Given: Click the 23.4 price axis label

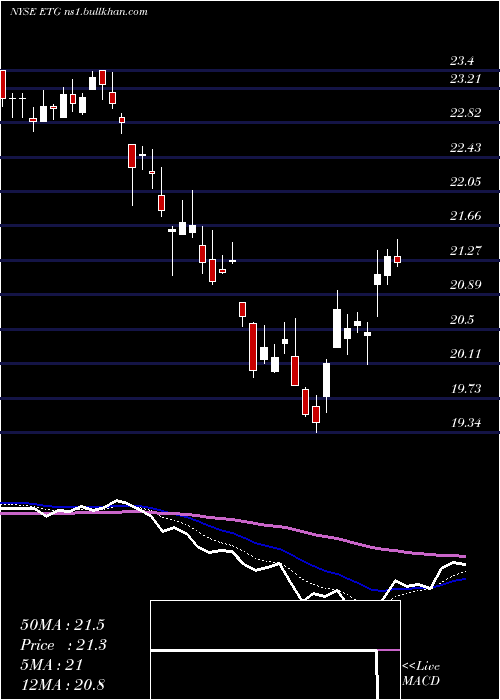Looking at the screenshot, I should click(462, 61).
